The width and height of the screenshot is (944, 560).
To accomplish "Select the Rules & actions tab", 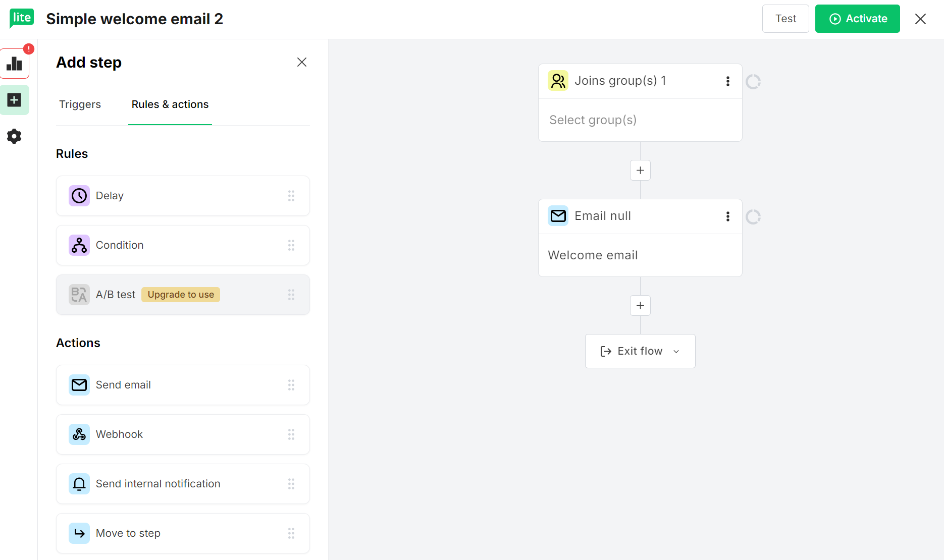I will (x=170, y=104).
